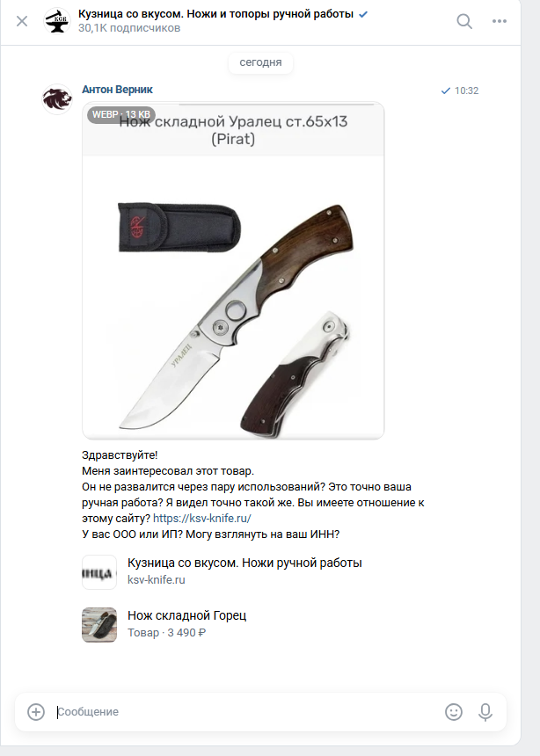
Task: Open the Уралец knife image attachment
Action: pyautogui.click(x=233, y=271)
